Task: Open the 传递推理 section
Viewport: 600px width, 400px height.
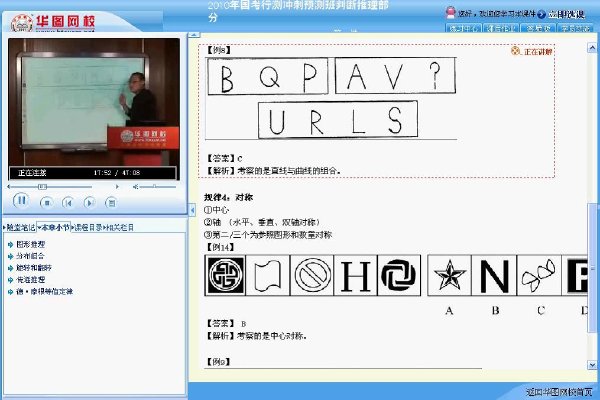Action: [31, 280]
